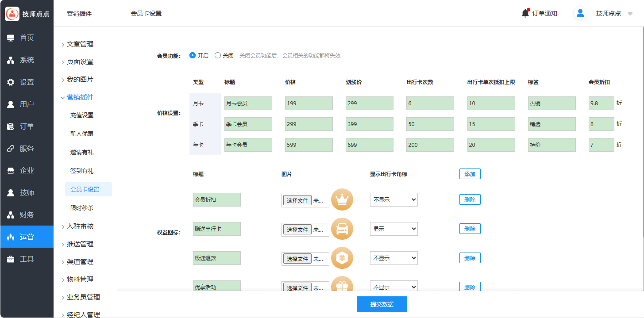
Task: Open the 显示 dropdown for 赠送出行卡
Action: (x=393, y=229)
